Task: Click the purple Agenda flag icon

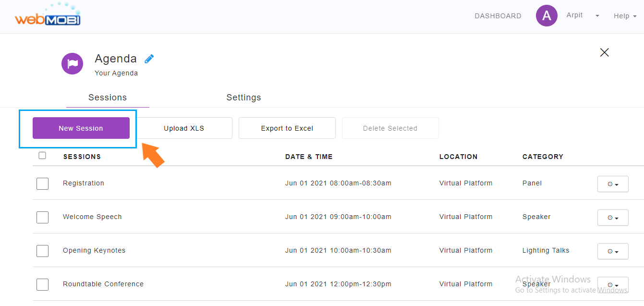Action: point(73,63)
